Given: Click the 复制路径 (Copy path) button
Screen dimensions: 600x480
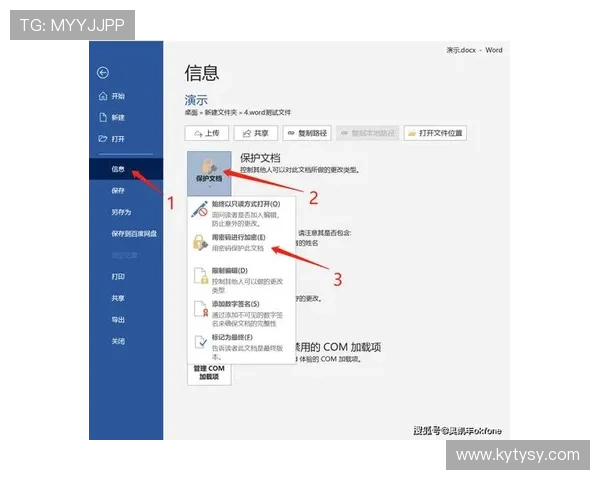Looking at the screenshot, I should [307, 133].
